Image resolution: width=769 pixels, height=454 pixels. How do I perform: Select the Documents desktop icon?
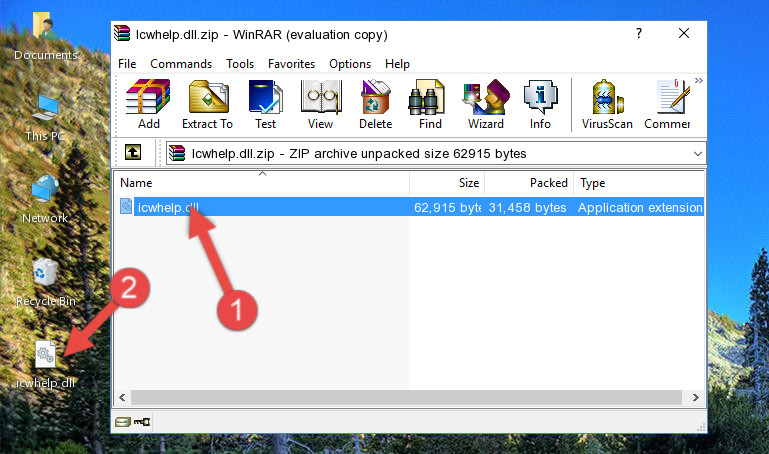pos(45,36)
